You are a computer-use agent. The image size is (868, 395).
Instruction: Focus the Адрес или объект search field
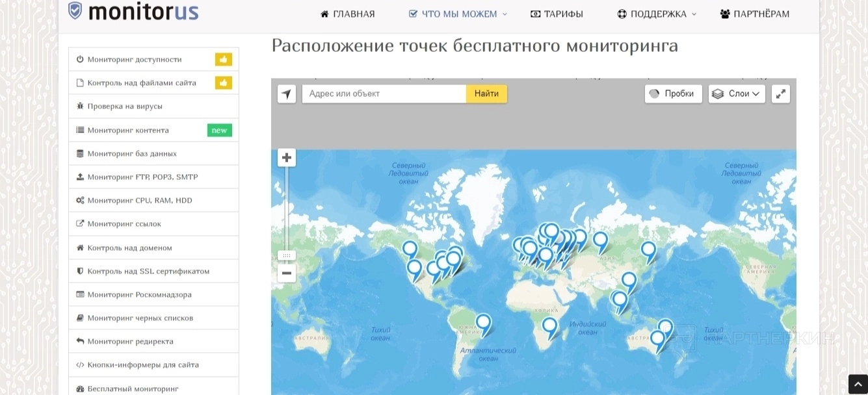[384, 94]
